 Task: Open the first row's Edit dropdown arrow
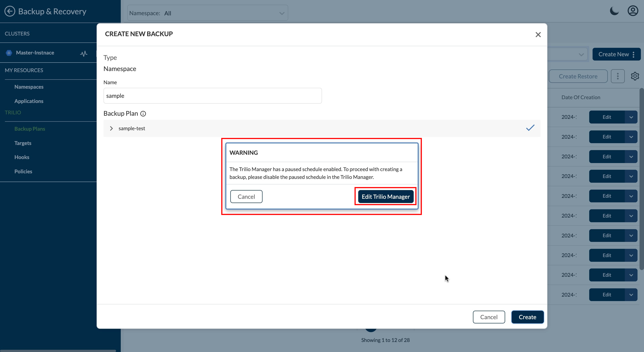click(x=631, y=117)
